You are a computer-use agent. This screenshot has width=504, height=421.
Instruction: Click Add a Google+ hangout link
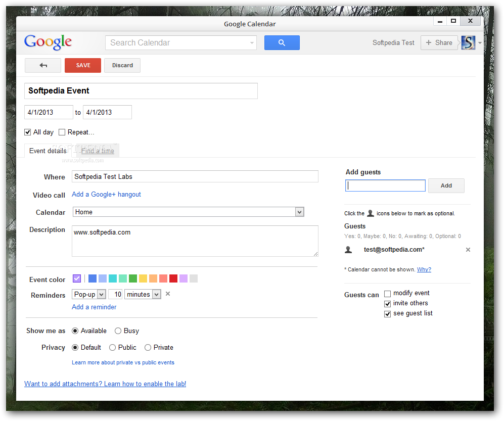point(106,194)
